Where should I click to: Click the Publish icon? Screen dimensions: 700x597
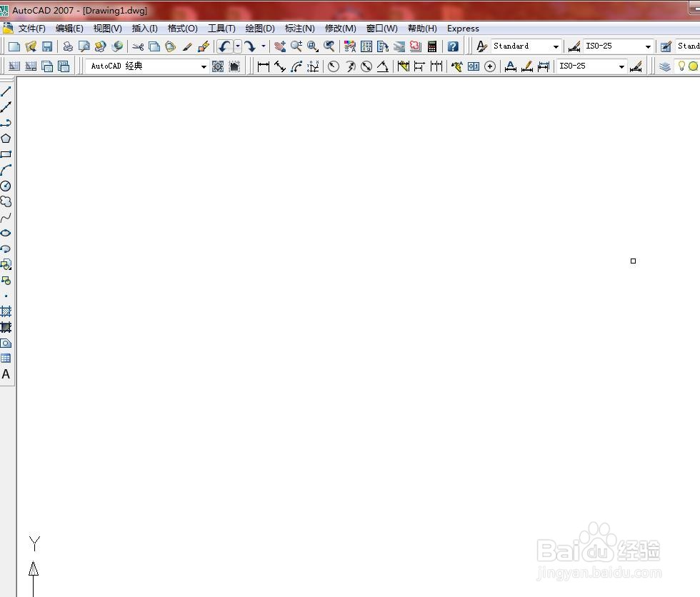(101, 46)
